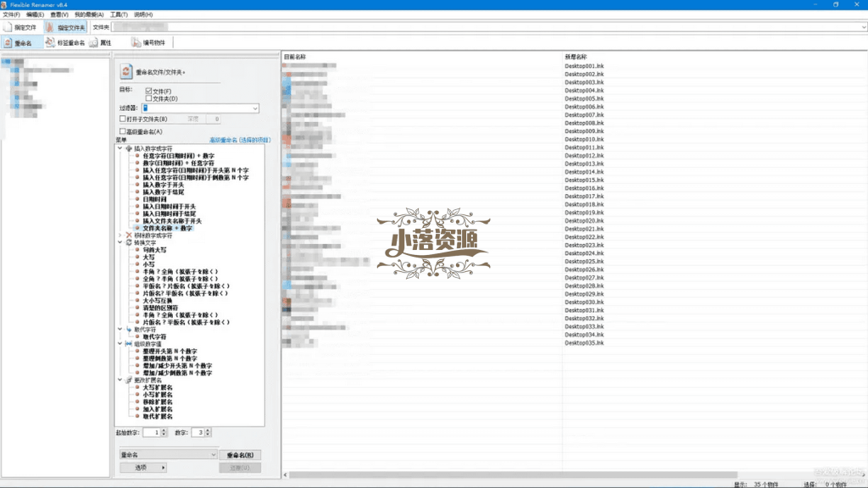This screenshot has width=868, height=488.
Task: Select the 插入日期时间于开头 tree item
Action: [169, 207]
